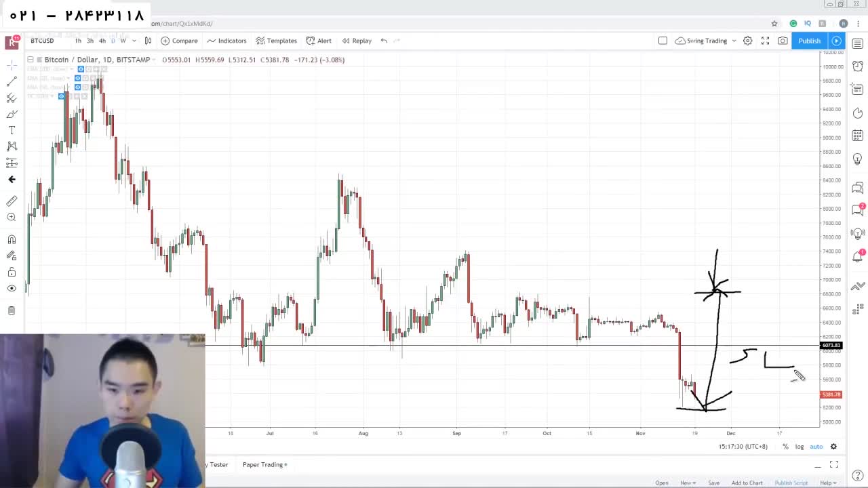Select the D daily timeframe
Viewport: 868px width, 488px height.
tap(113, 41)
